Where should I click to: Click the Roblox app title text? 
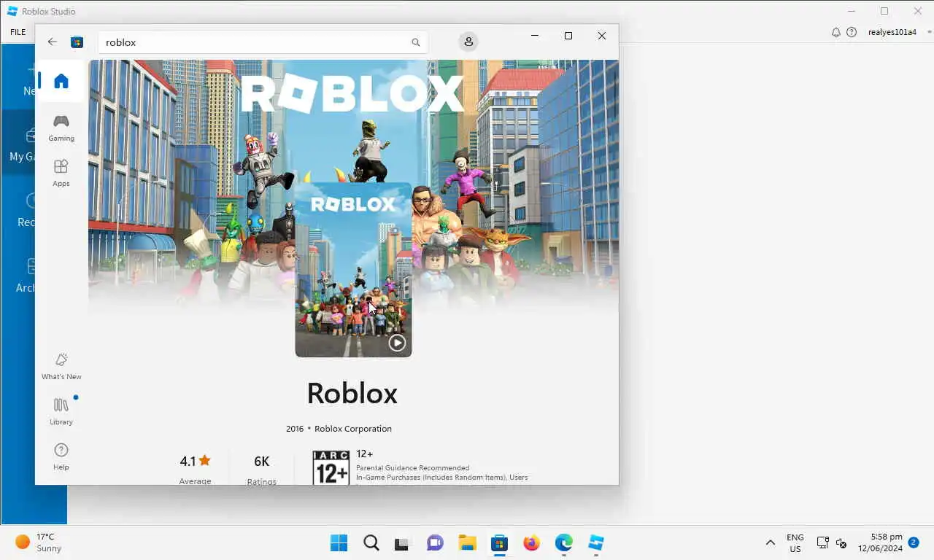point(352,394)
